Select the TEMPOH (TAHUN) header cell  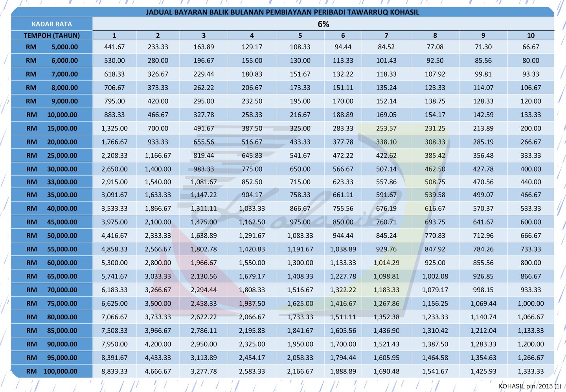[52, 35]
